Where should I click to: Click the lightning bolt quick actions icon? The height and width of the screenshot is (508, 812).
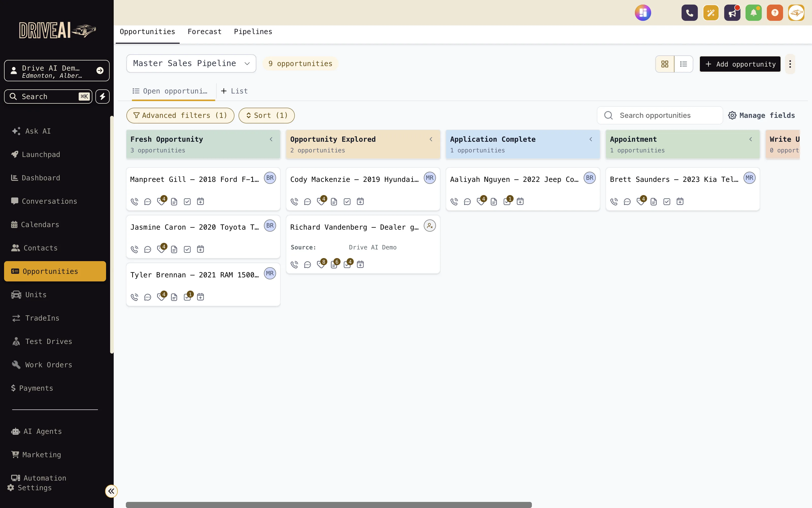pos(103,97)
